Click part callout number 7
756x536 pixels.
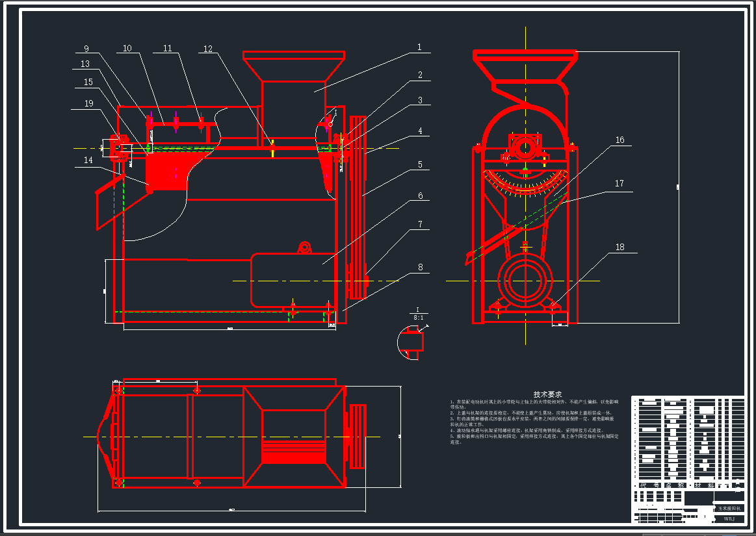point(420,224)
